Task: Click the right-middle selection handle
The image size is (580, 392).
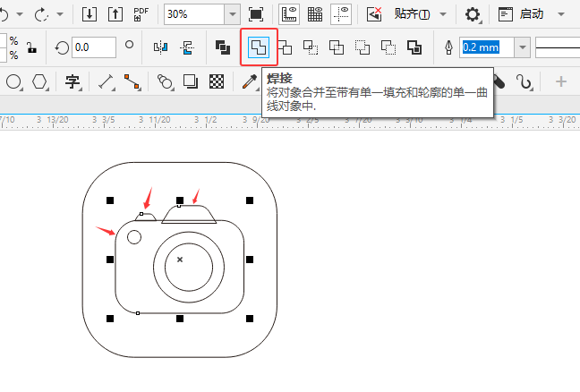Action: point(250,260)
